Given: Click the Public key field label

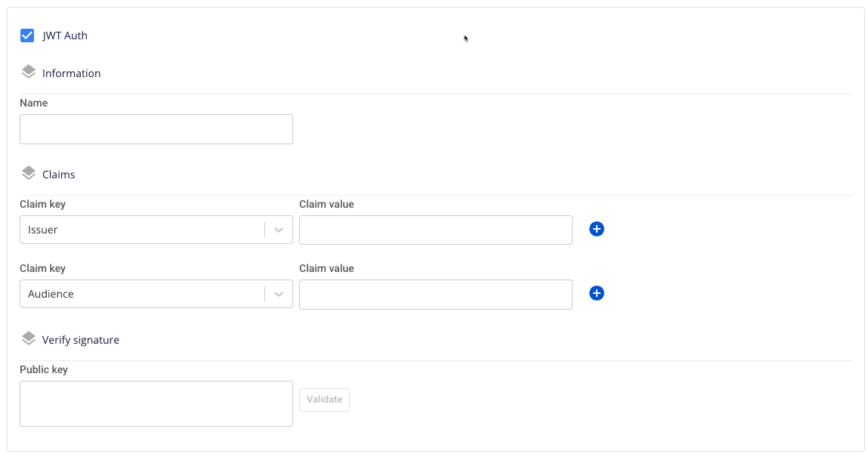Looking at the screenshot, I should click(x=44, y=369).
